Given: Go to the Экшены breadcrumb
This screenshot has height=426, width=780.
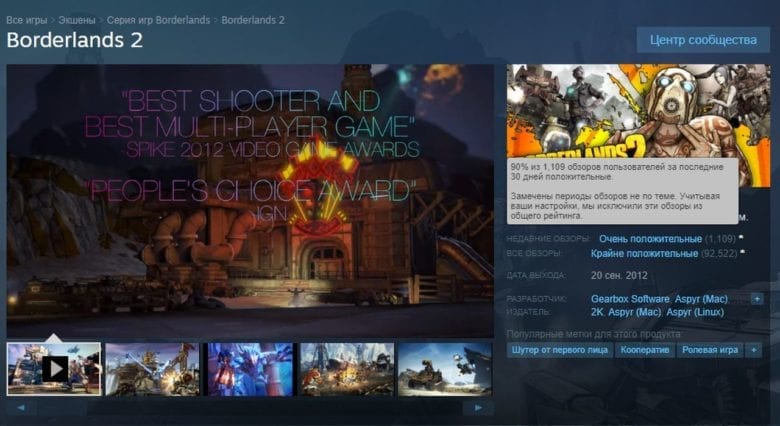Looking at the screenshot, I should 77,20.
